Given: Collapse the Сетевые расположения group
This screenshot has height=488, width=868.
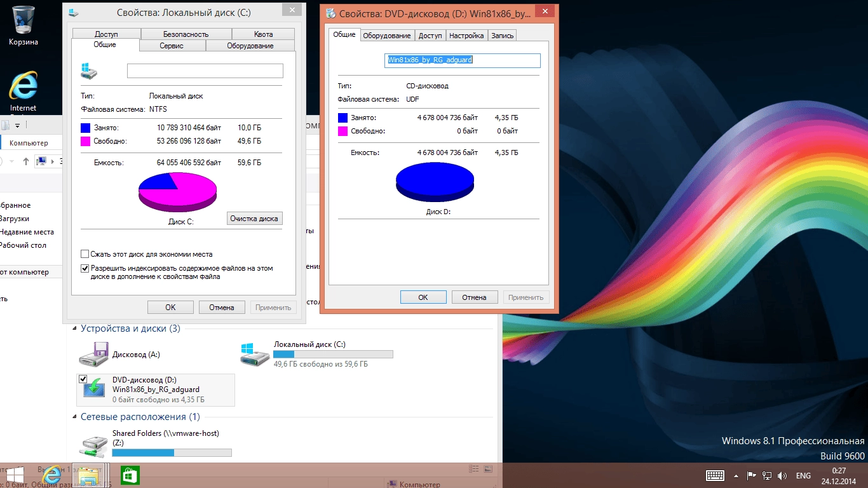Looking at the screenshot, I should pos(74,417).
